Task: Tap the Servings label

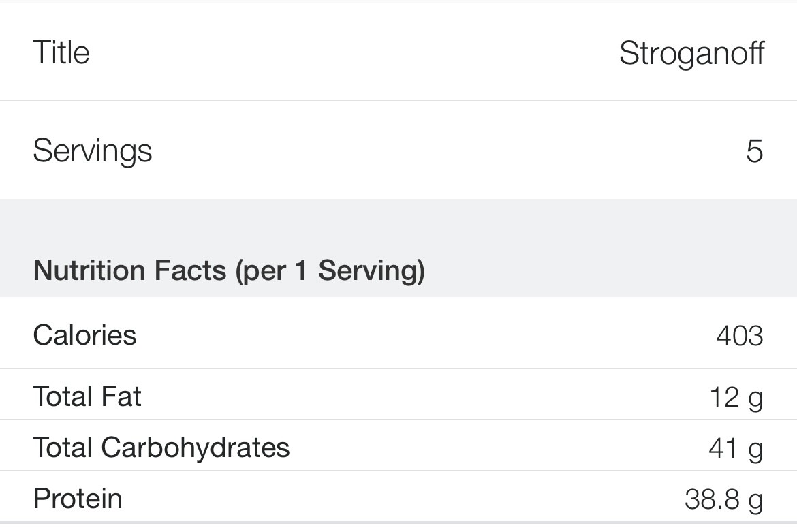Action: pyautogui.click(x=92, y=151)
